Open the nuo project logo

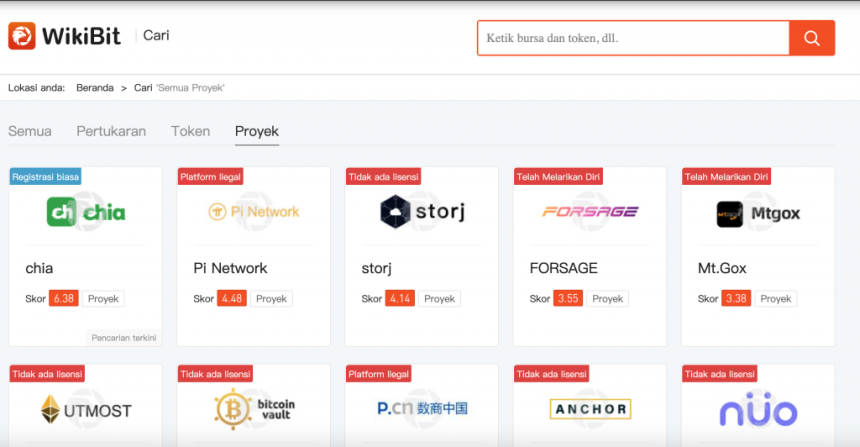757,410
